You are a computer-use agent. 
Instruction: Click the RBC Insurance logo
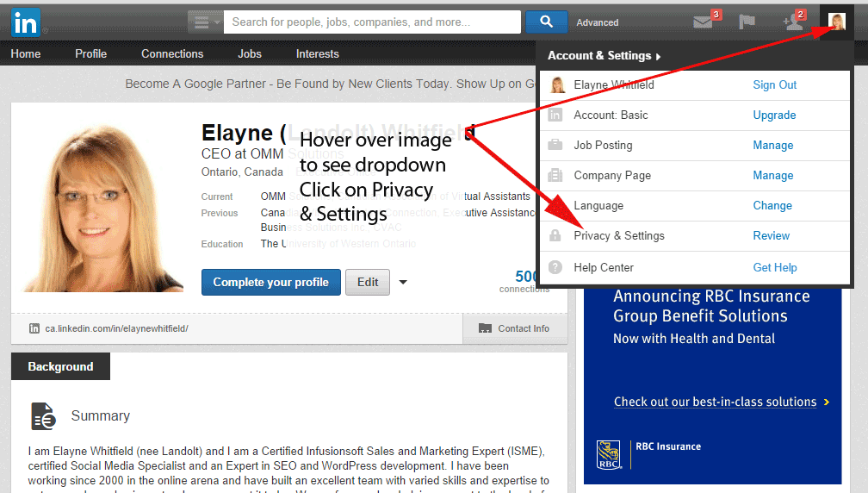click(x=608, y=455)
